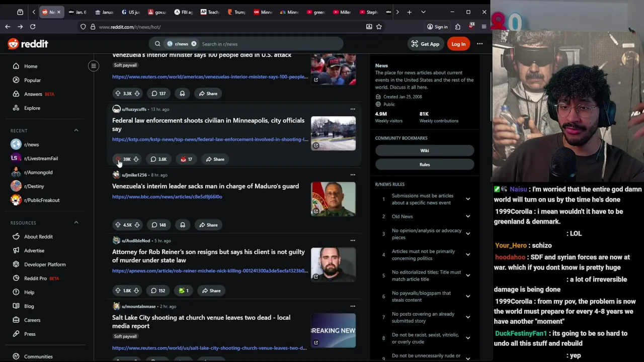
Task: Remove the r/news search filter
Action: (194, 44)
